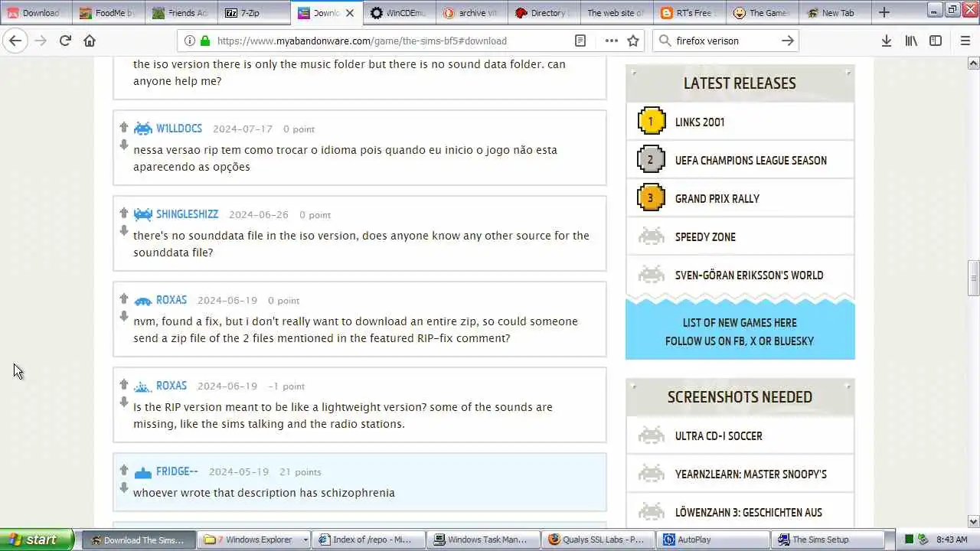Open W1LLDOCS user profile link

(x=179, y=129)
